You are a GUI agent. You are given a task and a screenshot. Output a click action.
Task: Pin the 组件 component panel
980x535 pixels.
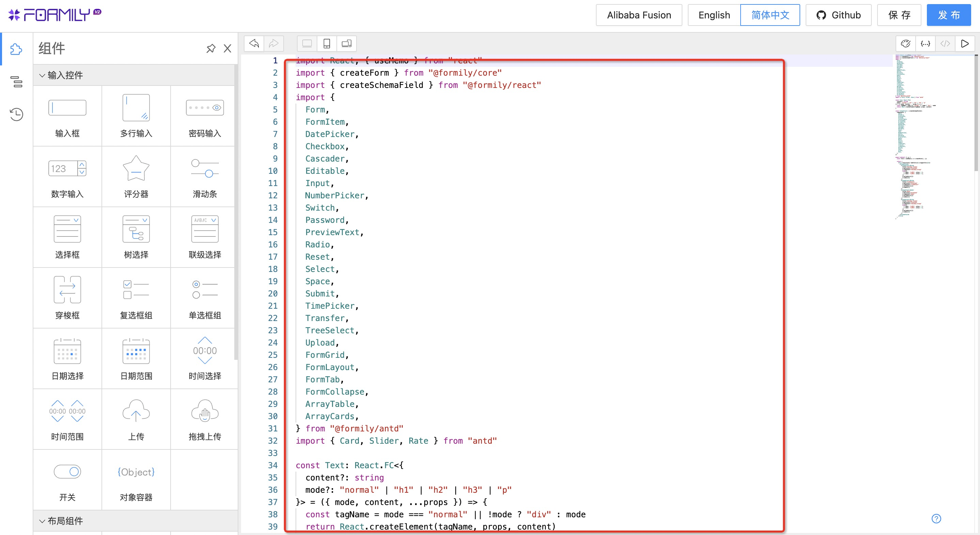pos(211,49)
